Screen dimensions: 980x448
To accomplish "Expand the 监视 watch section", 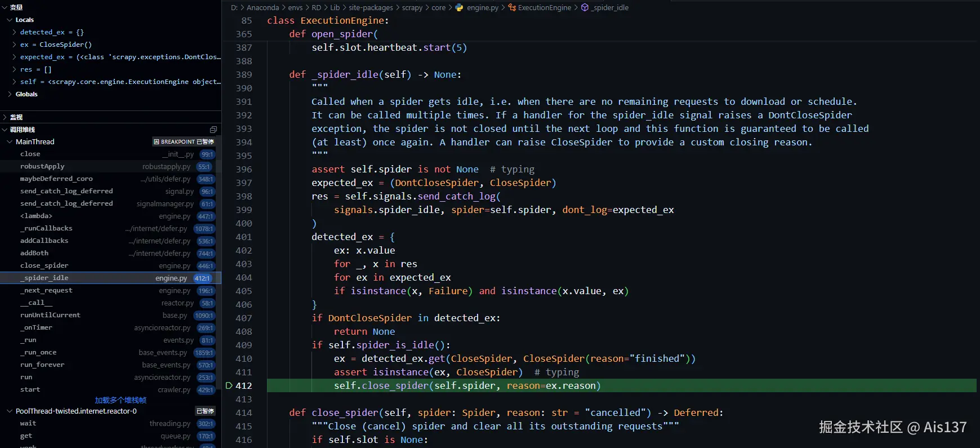I will (5, 117).
